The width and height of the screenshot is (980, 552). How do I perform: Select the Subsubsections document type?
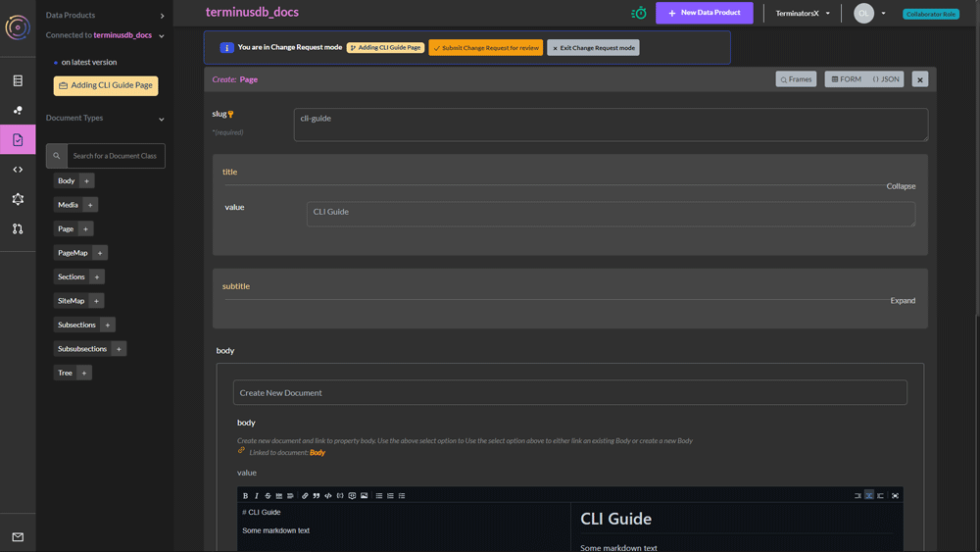pyautogui.click(x=82, y=349)
